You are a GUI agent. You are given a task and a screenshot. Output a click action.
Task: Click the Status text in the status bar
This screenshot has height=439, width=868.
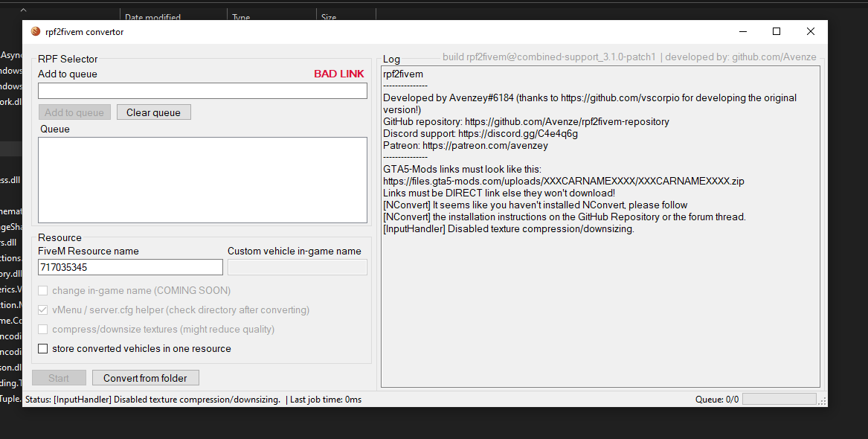152,400
